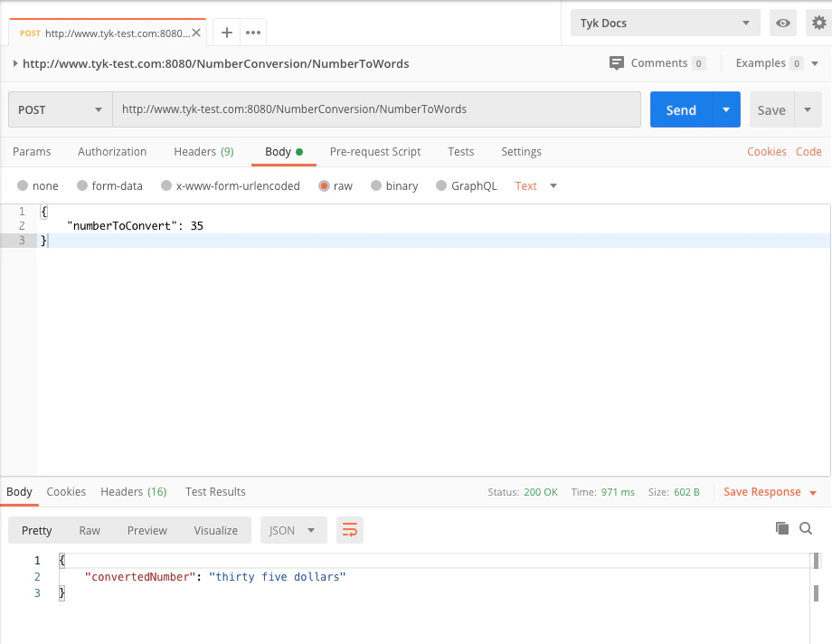Open the request Settings tab

[521, 151]
